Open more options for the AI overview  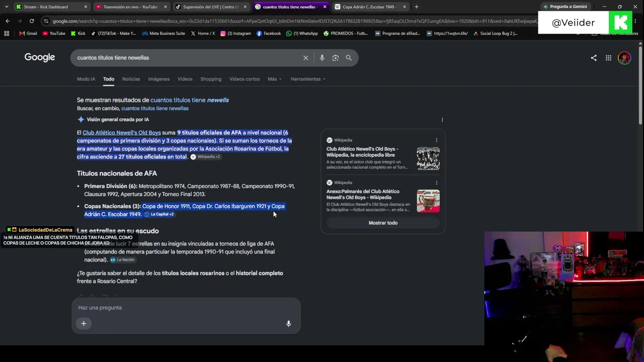442,120
